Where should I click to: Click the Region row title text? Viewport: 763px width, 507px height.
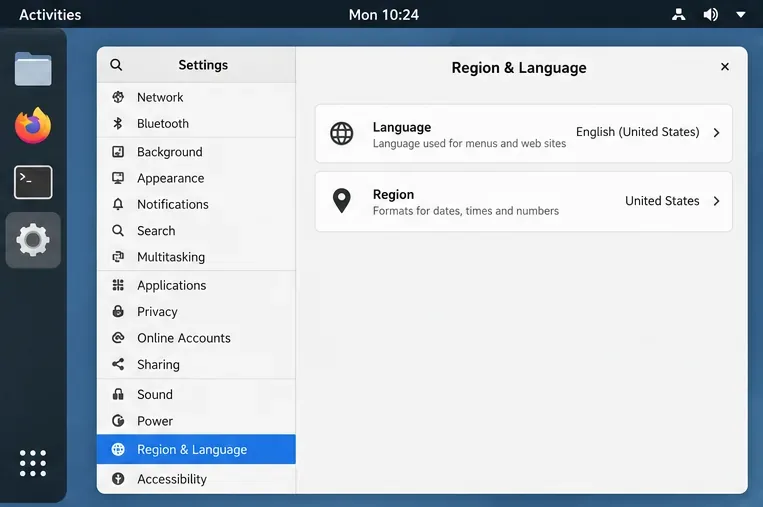tap(393, 194)
